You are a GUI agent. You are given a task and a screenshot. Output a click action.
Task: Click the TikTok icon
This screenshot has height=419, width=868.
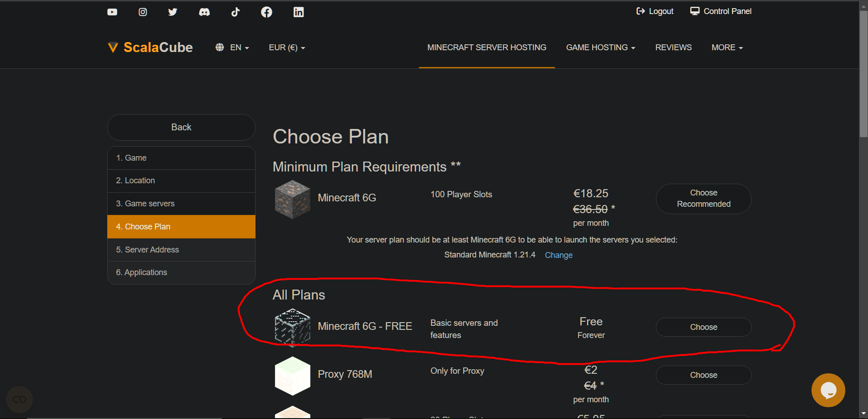(235, 12)
